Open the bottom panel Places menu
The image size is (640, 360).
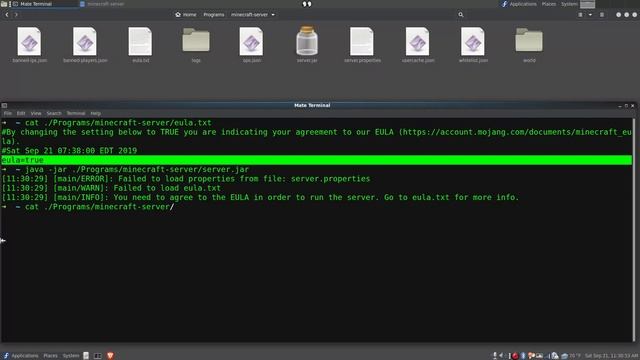tap(51, 356)
